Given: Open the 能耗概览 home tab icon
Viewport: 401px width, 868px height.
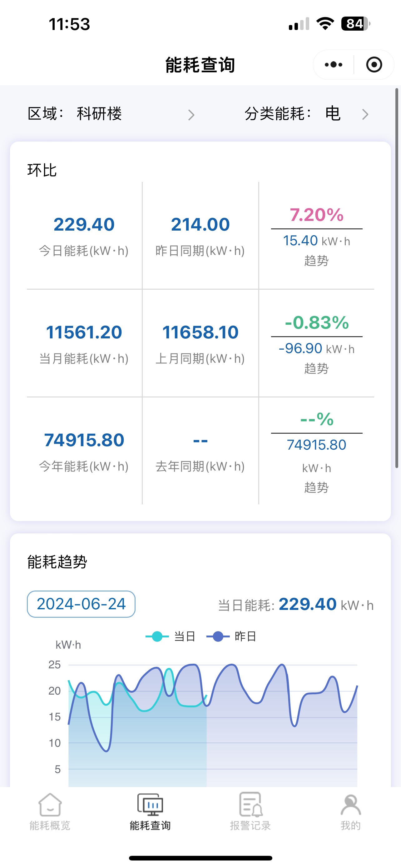Looking at the screenshot, I should coord(50,805).
